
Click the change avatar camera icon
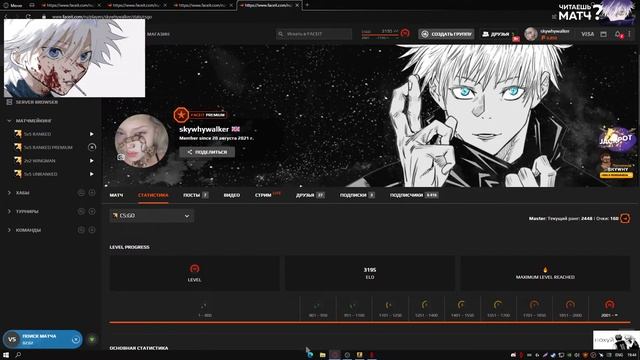[120, 157]
